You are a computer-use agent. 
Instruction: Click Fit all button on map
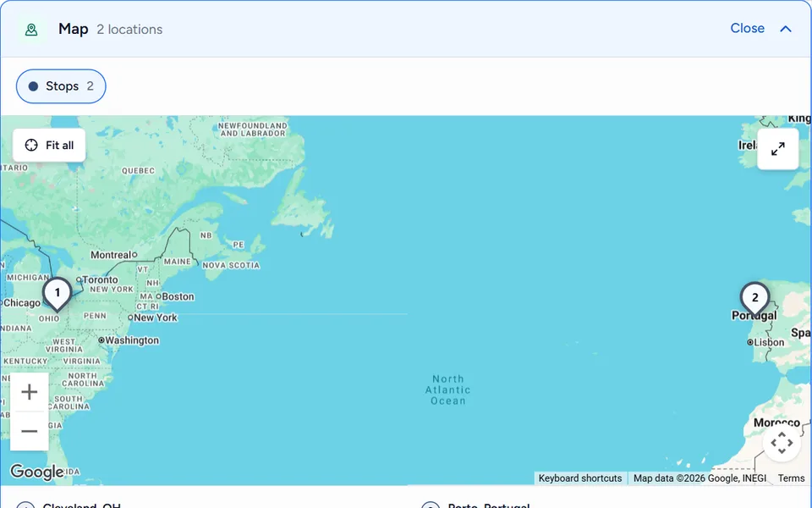pos(49,145)
